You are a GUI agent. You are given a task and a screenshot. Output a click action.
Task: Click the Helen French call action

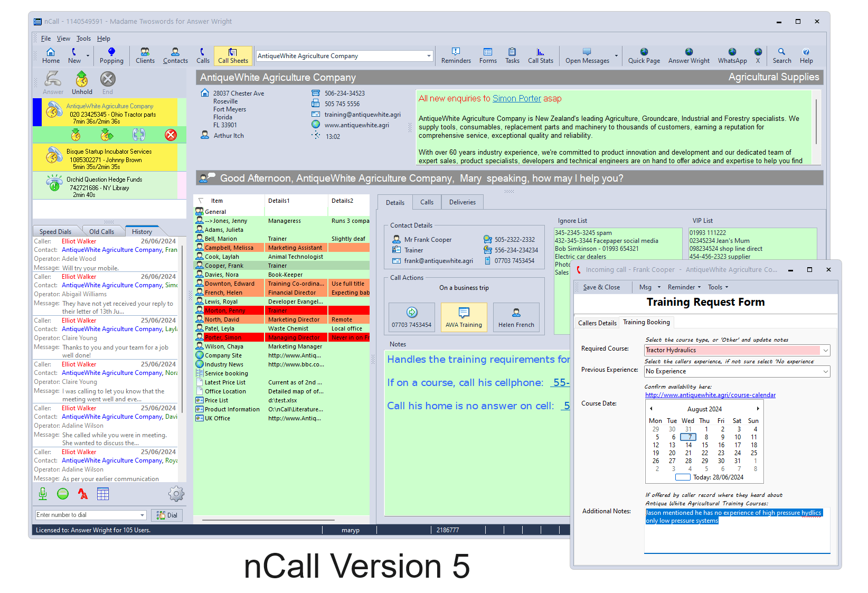pyautogui.click(x=516, y=317)
